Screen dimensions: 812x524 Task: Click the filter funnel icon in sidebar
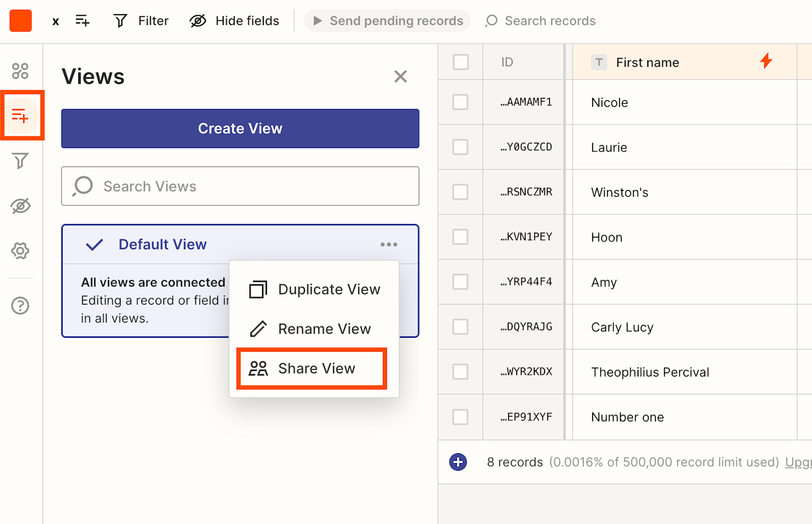(20, 161)
